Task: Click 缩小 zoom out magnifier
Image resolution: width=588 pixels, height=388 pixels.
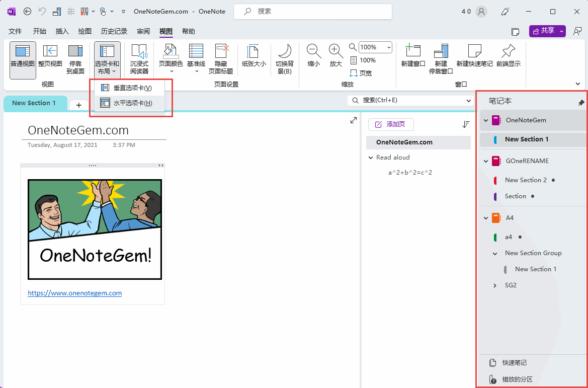Action: coord(313,55)
